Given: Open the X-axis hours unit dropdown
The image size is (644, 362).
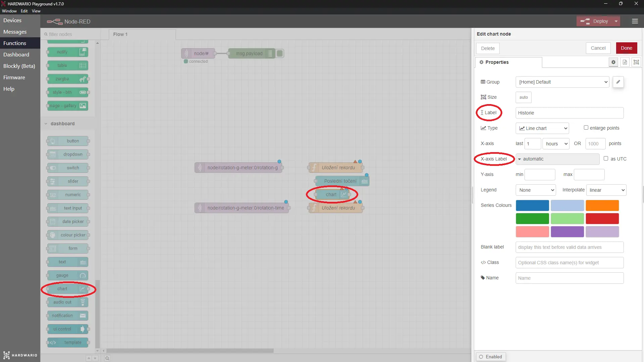Looking at the screenshot, I should pos(556,144).
